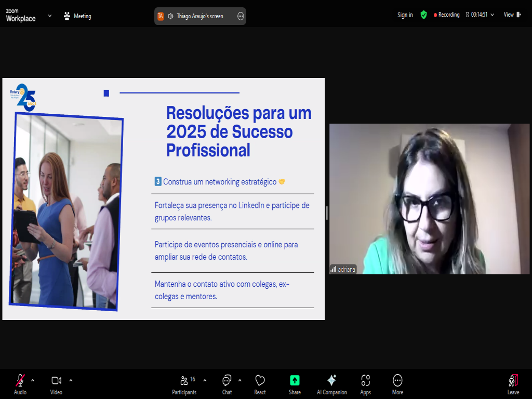Expand audio settings arrow next to Audio
Screen dimensions: 532x399
[33, 380]
